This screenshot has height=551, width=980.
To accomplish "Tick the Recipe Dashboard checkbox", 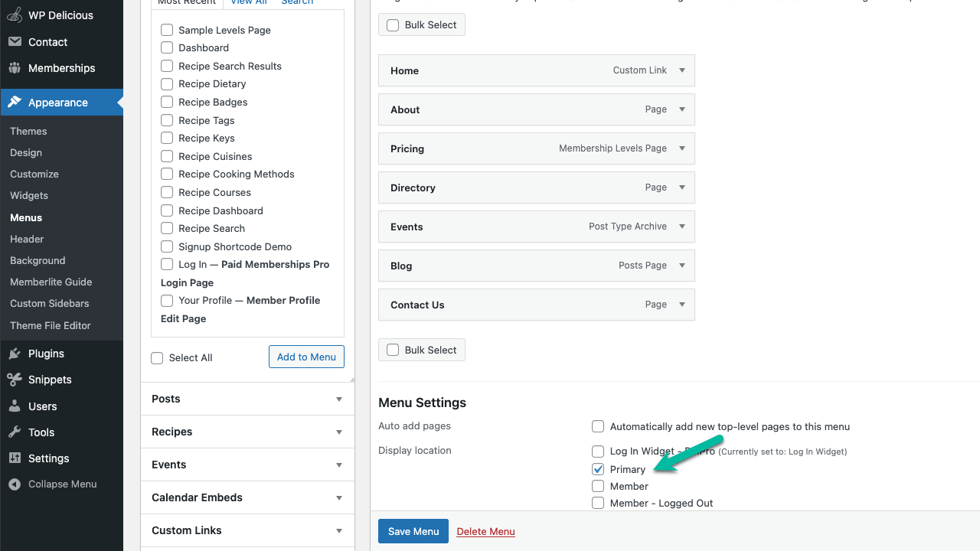I will pos(167,210).
